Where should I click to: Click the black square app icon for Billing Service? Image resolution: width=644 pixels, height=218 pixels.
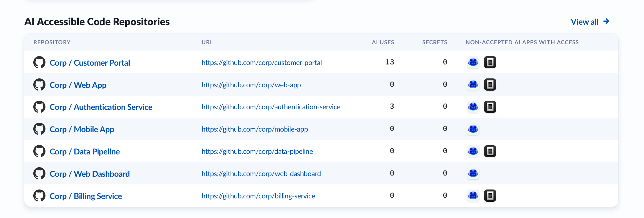pyautogui.click(x=490, y=196)
